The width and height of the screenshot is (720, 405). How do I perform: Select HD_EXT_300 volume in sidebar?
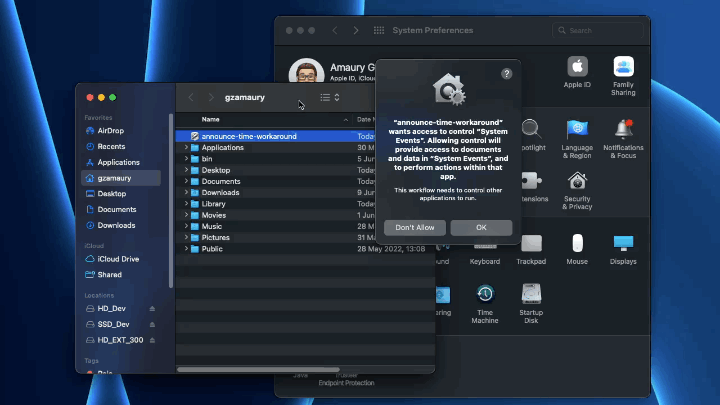[120, 340]
